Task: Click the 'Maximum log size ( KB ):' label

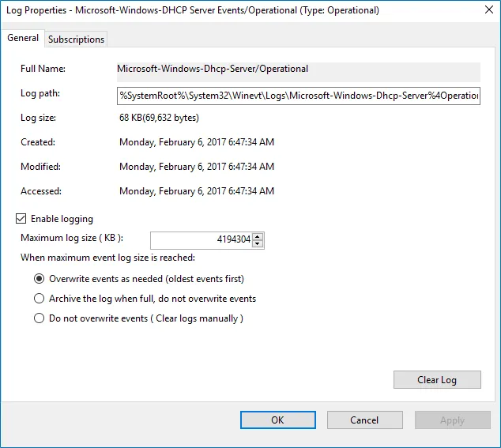Action: click(x=72, y=238)
